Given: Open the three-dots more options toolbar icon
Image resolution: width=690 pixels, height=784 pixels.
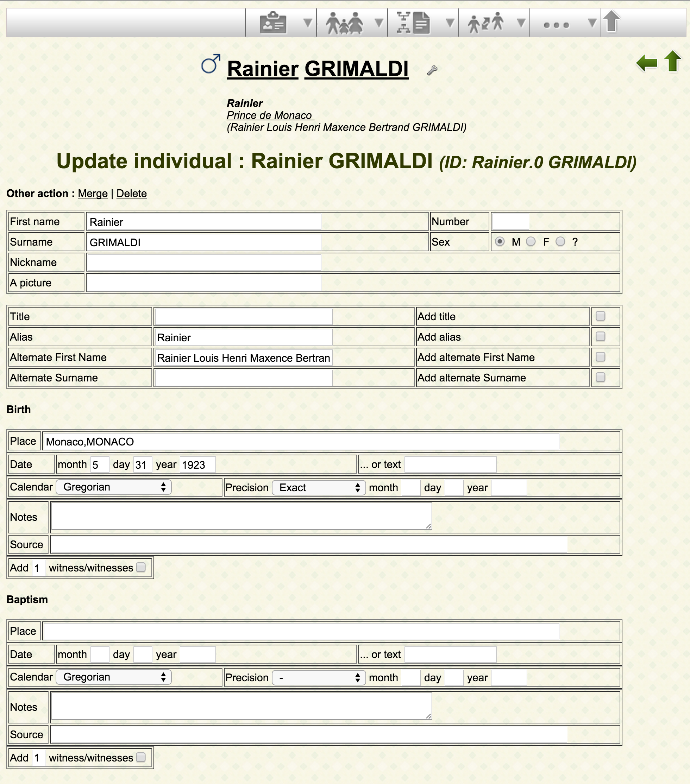Looking at the screenshot, I should [557, 25].
